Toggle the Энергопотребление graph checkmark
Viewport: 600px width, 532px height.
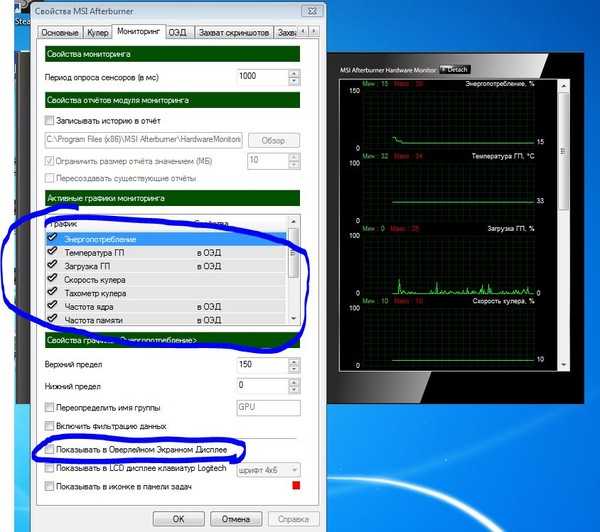[52, 238]
